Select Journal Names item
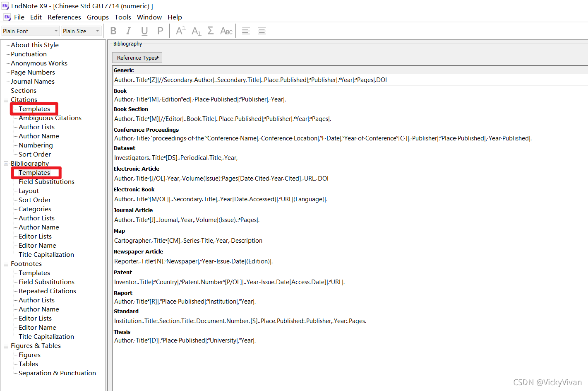The width and height of the screenshot is (588, 391). point(33,81)
